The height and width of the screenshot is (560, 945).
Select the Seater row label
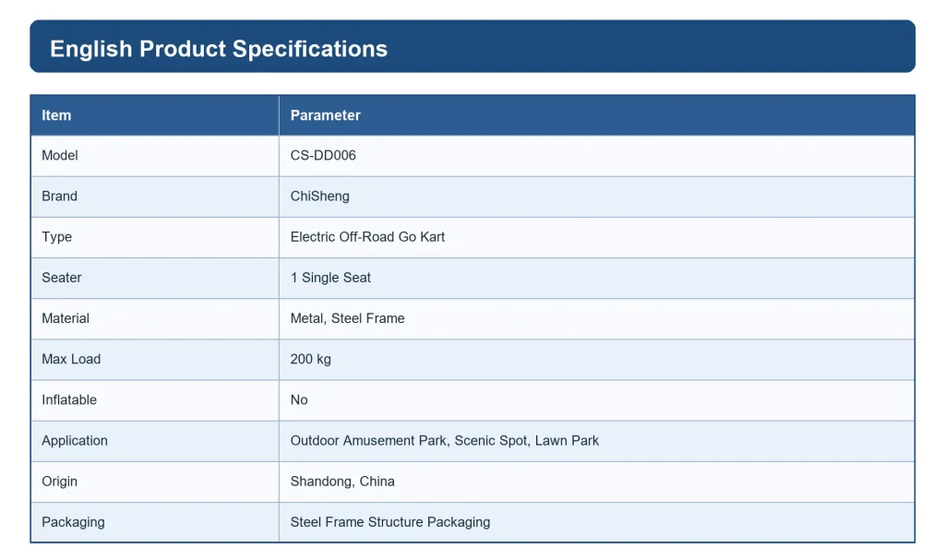point(62,278)
